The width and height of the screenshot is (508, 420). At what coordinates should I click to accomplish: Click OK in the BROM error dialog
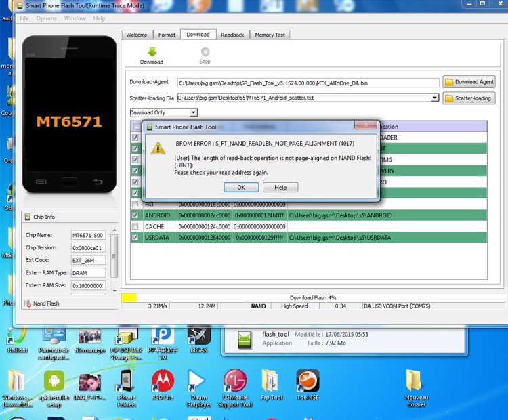tap(241, 188)
